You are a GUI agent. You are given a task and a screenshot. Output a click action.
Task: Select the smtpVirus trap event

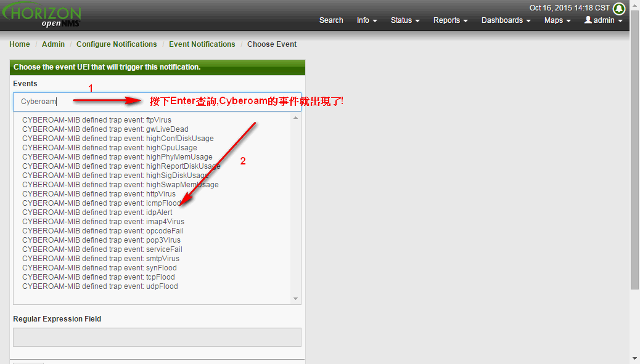[101, 259]
